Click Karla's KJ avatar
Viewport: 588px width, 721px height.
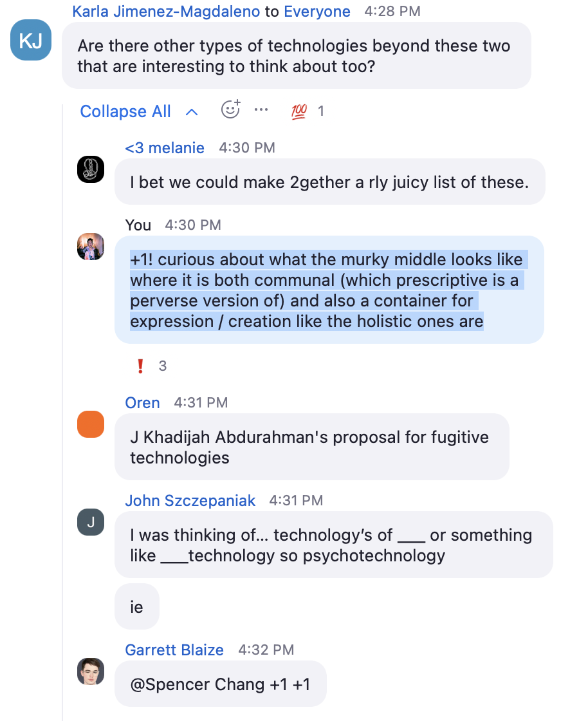click(31, 41)
